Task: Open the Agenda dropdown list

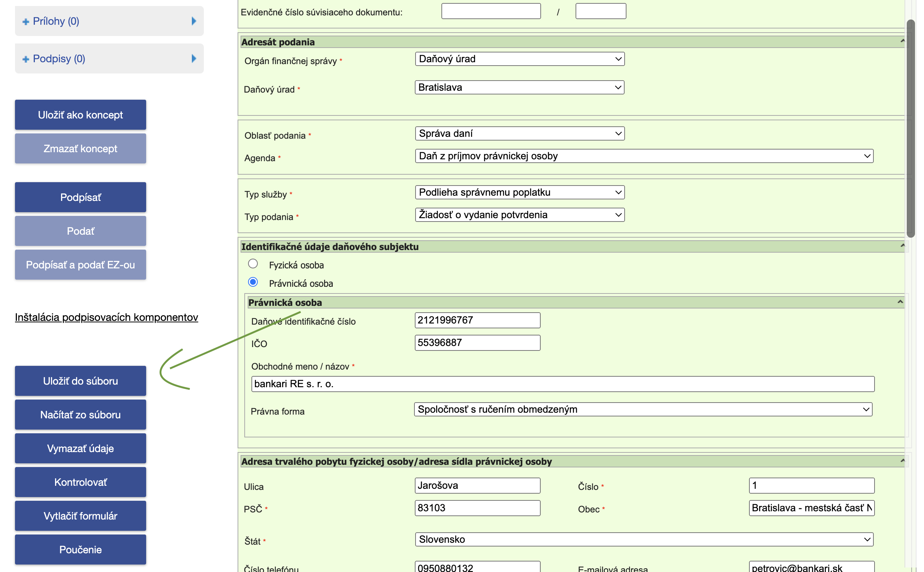Action: click(x=644, y=156)
